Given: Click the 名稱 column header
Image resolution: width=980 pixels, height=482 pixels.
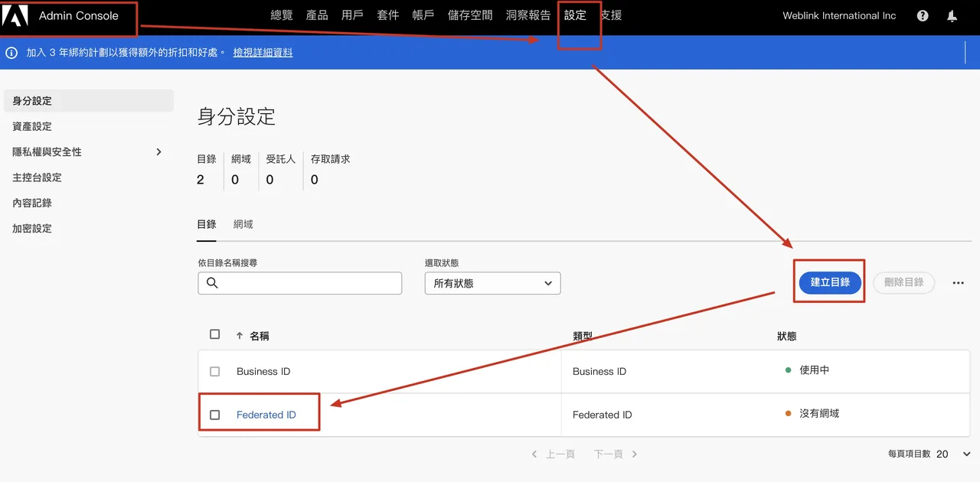Looking at the screenshot, I should click(x=260, y=336).
